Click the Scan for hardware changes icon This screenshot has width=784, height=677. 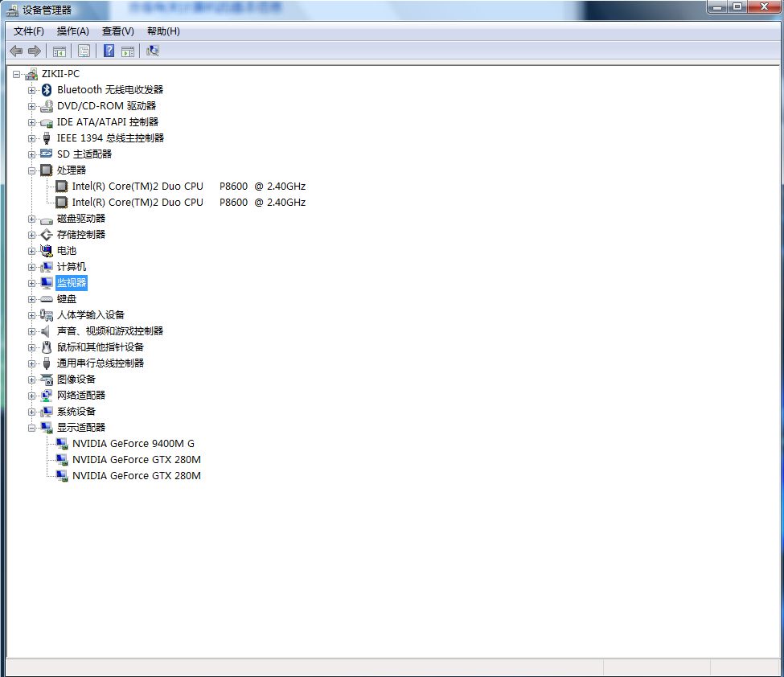coord(153,51)
